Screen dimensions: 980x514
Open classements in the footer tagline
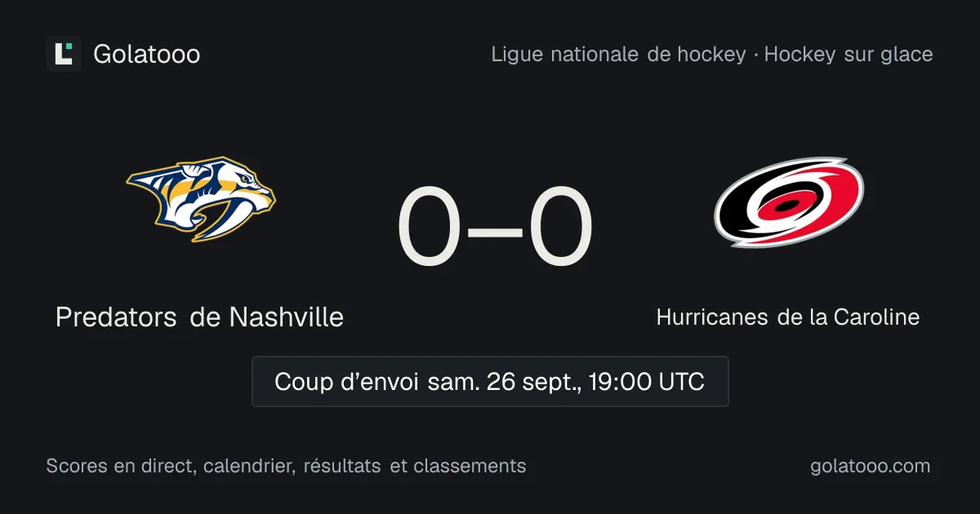click(x=470, y=466)
